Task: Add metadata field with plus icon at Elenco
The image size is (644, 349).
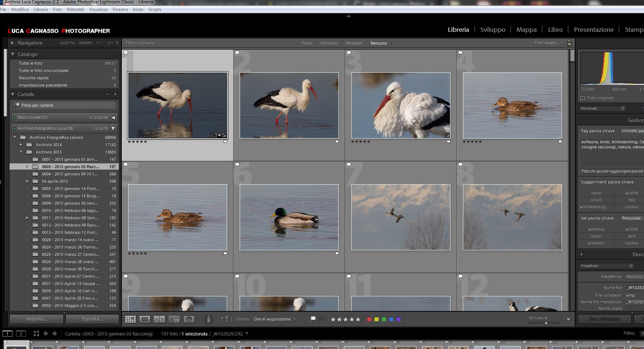Action: coord(581,254)
